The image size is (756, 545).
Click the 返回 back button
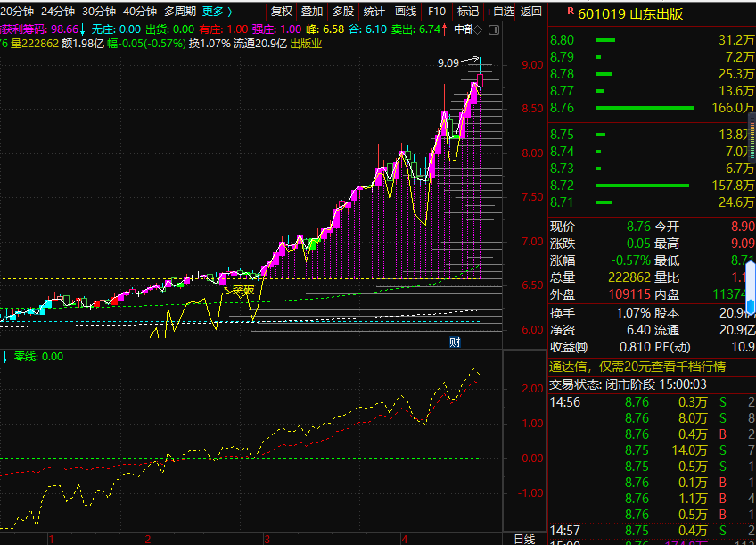[530, 12]
